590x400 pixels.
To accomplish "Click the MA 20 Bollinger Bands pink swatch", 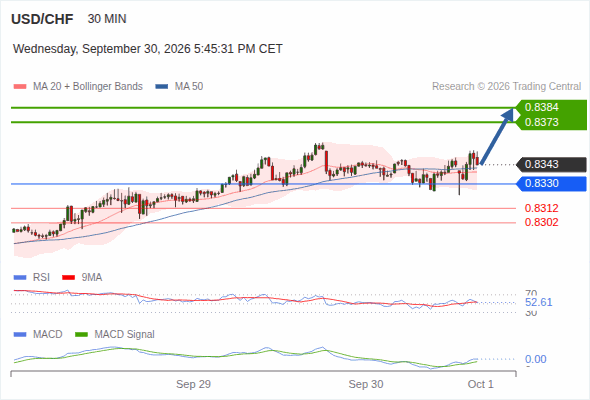I will pyautogui.click(x=20, y=87).
